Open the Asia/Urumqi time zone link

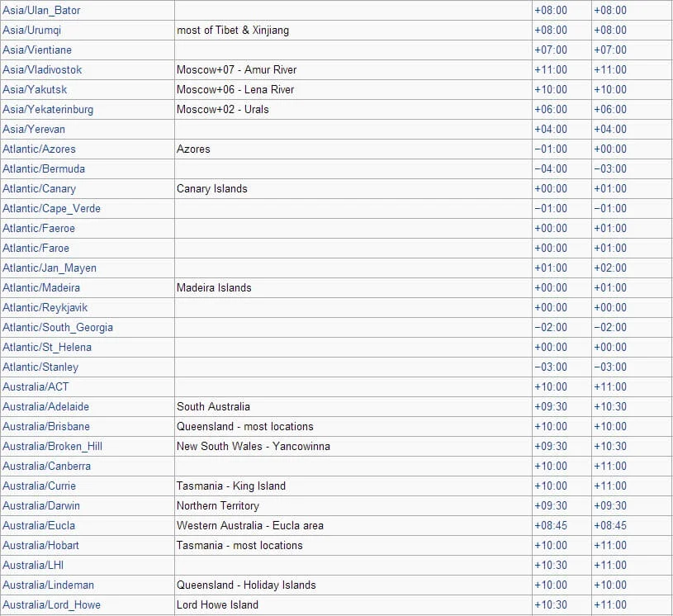[x=31, y=31]
